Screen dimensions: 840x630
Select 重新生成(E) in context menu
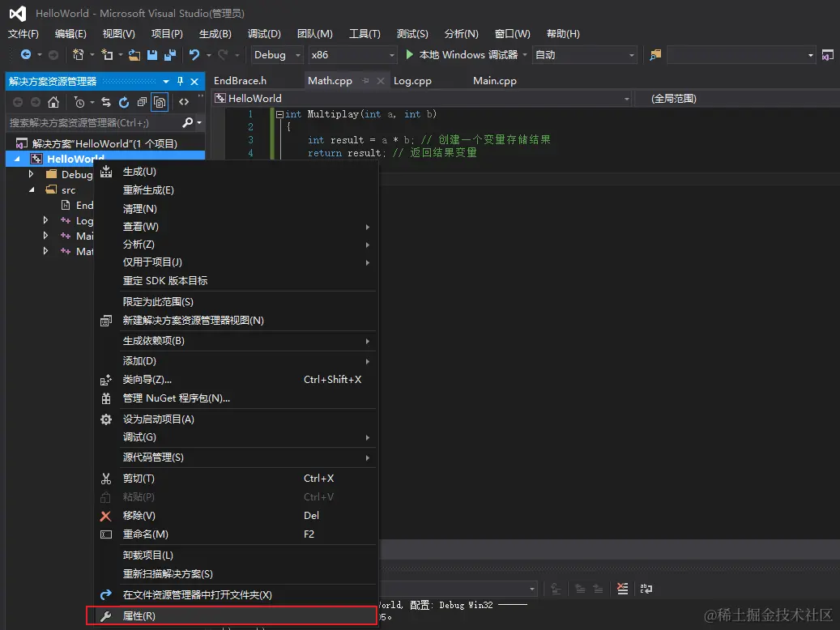[236, 190]
